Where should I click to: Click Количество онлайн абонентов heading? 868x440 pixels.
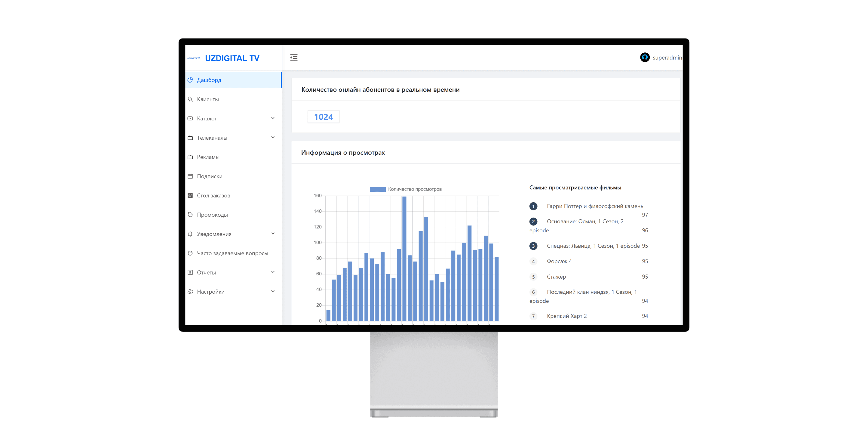click(x=380, y=90)
